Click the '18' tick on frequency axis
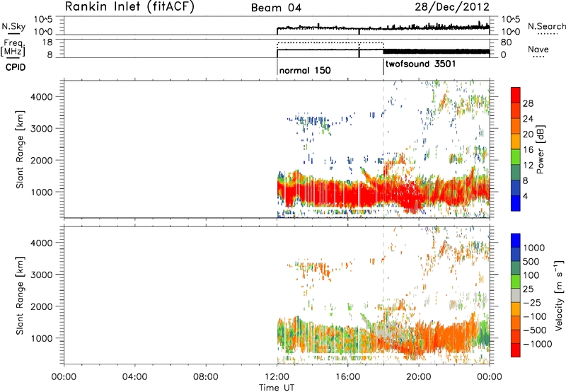This screenshot has height=392, width=566. (48, 42)
